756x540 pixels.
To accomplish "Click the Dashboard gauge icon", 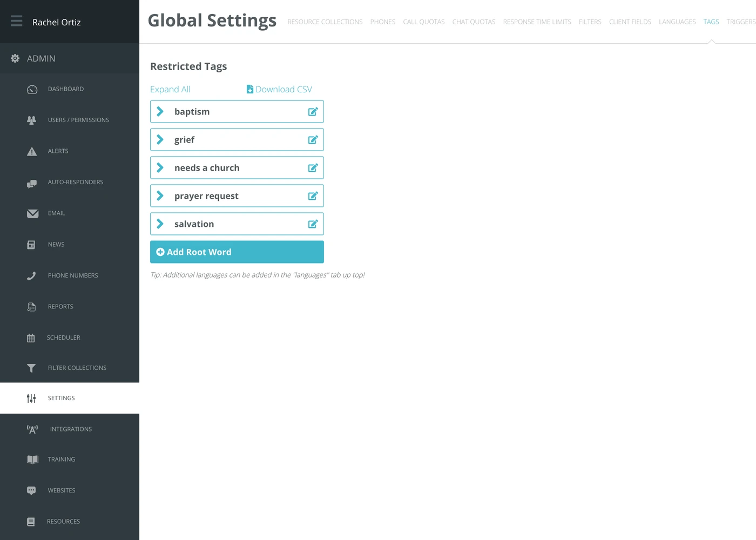I will [x=32, y=89].
